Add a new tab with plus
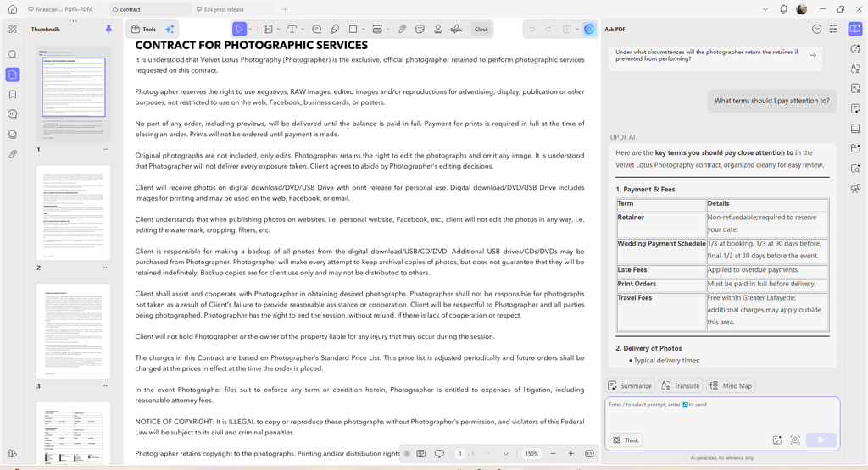Image resolution: width=868 pixels, height=470 pixels. [x=285, y=9]
